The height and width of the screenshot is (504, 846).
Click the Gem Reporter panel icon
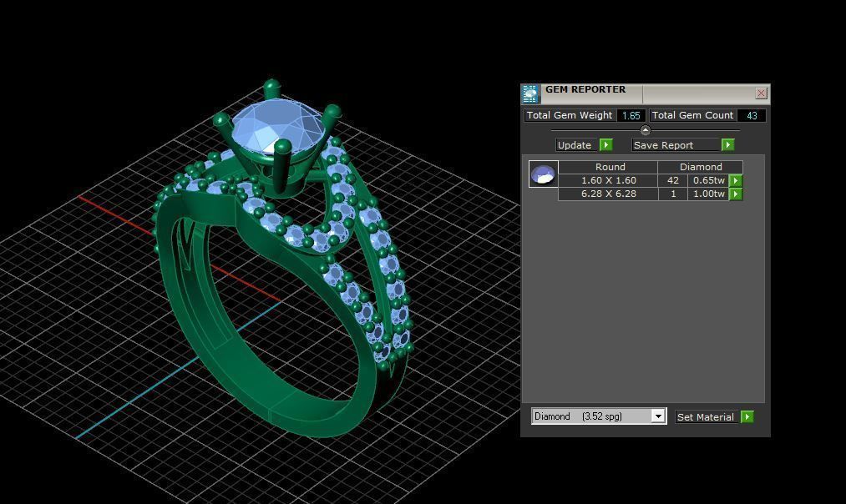[x=530, y=93]
